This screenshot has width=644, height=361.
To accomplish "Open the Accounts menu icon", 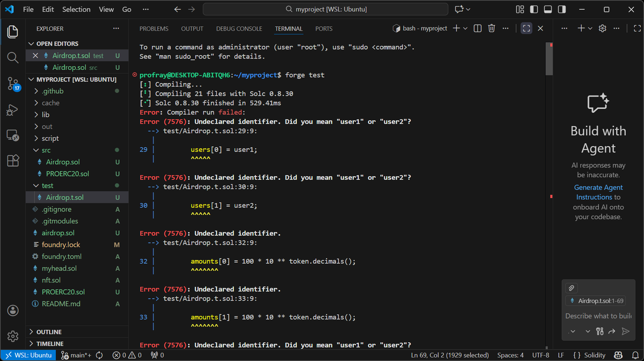I will pyautogui.click(x=13, y=311).
